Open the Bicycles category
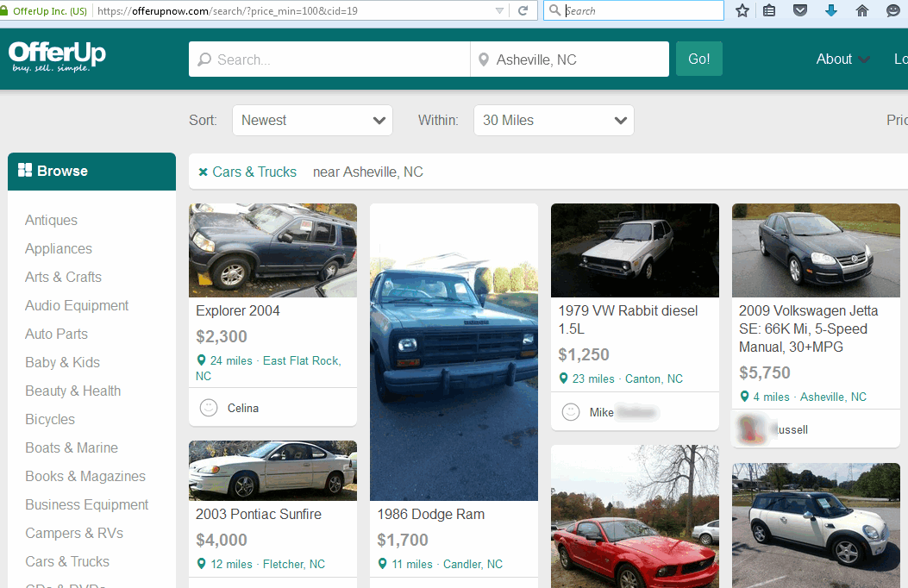Screen dimensions: 908x588 tap(50, 419)
